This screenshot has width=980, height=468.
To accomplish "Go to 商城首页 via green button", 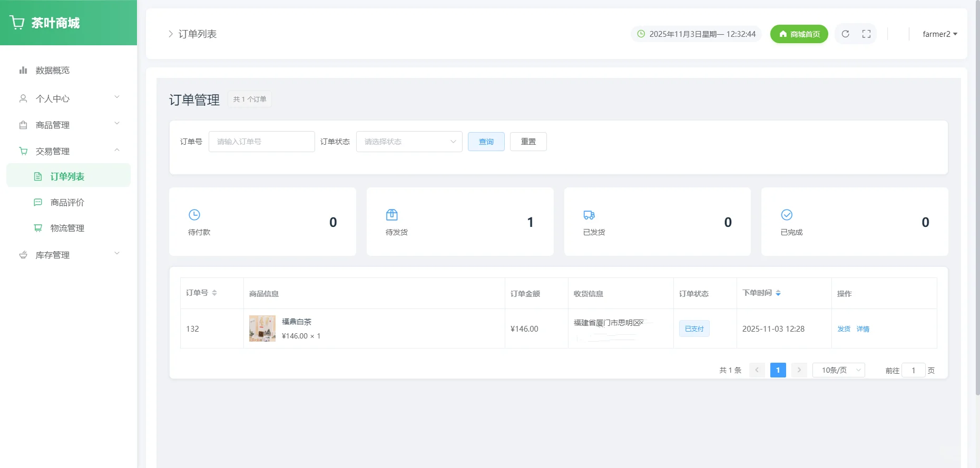I will click(799, 34).
